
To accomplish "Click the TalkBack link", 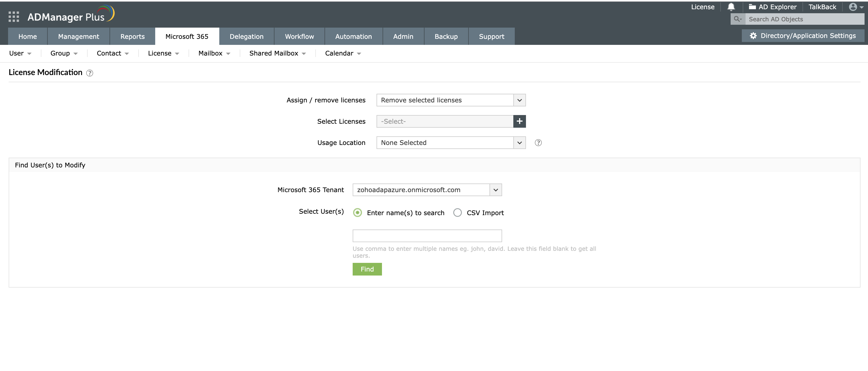I will pos(822,7).
